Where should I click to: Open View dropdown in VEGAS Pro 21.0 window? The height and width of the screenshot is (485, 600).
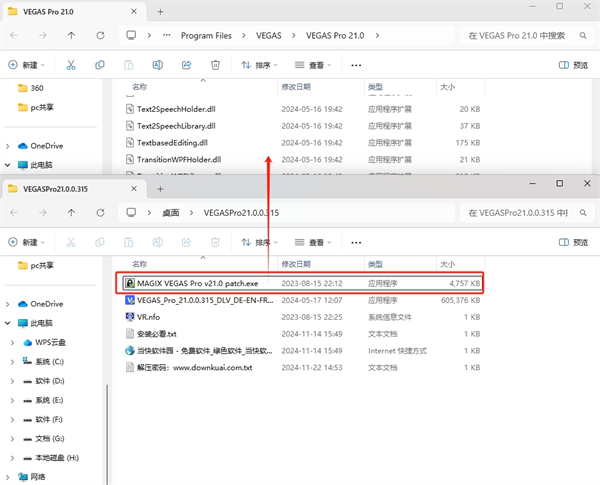(x=313, y=65)
